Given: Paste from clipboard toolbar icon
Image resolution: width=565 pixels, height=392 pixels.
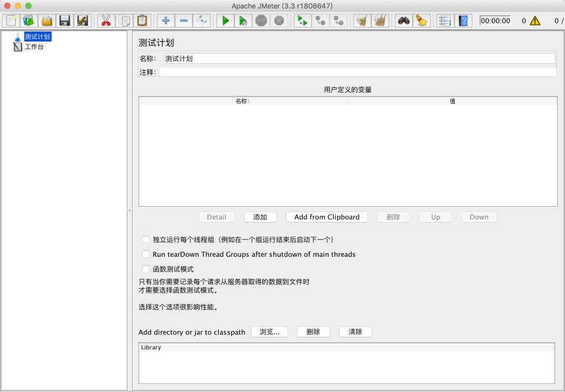Looking at the screenshot, I should pos(143,20).
